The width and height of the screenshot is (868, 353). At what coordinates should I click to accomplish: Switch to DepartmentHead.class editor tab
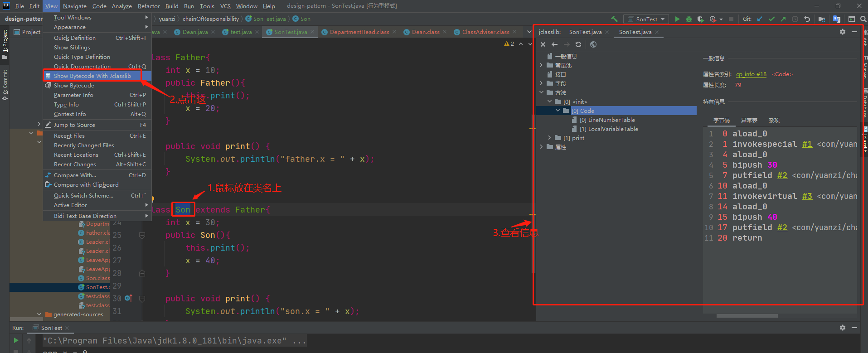tap(359, 32)
